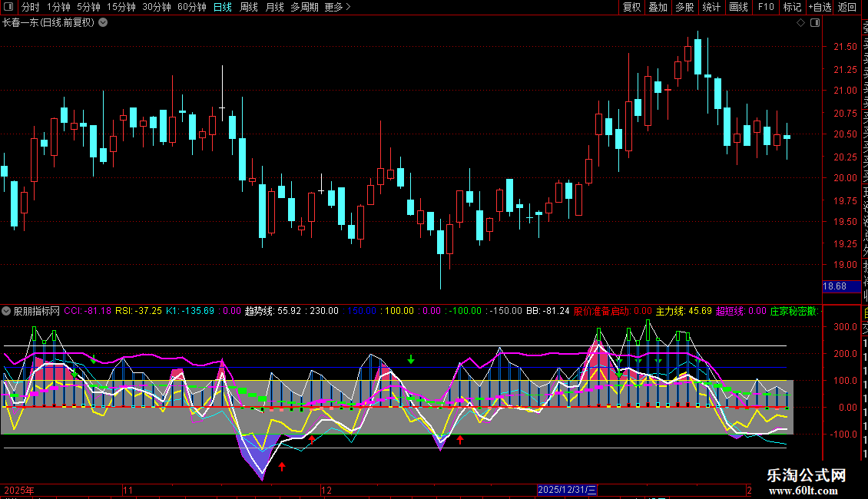Click the 叠加 overlay button
This screenshot has height=499, width=868.
pyautogui.click(x=658, y=7)
